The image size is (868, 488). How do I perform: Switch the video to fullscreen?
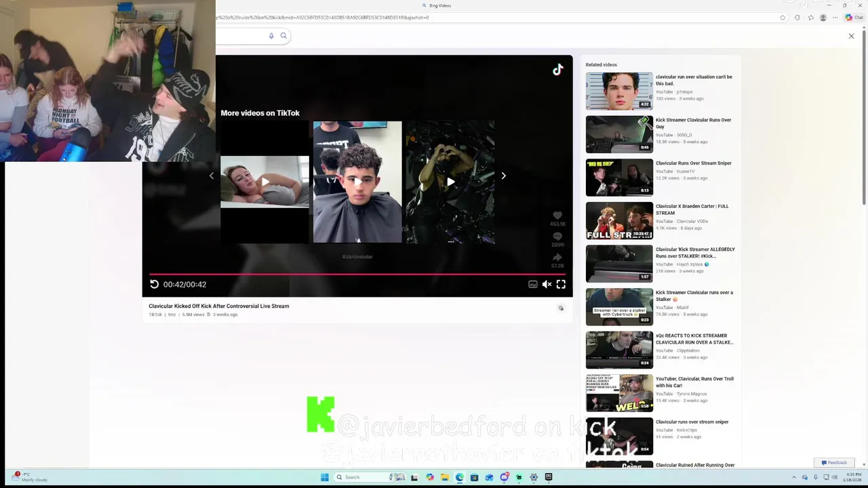(x=561, y=285)
